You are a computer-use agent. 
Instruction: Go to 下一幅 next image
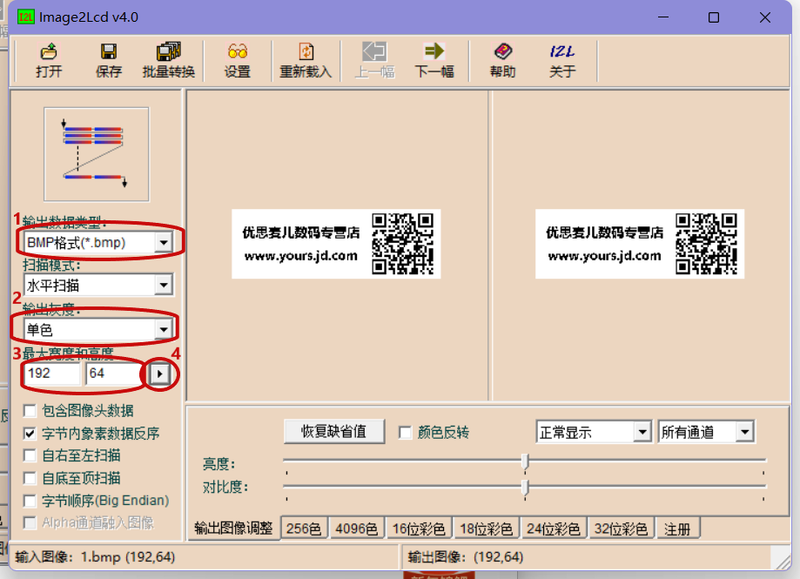(434, 61)
